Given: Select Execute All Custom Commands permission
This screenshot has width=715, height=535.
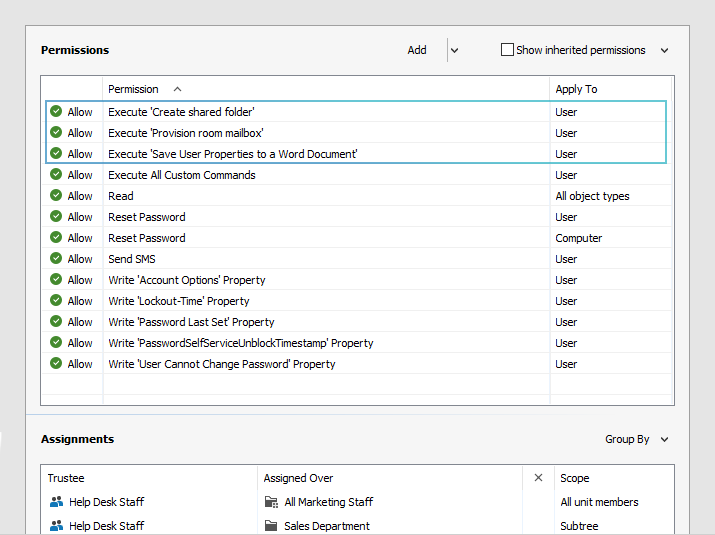Looking at the screenshot, I should (181, 175).
